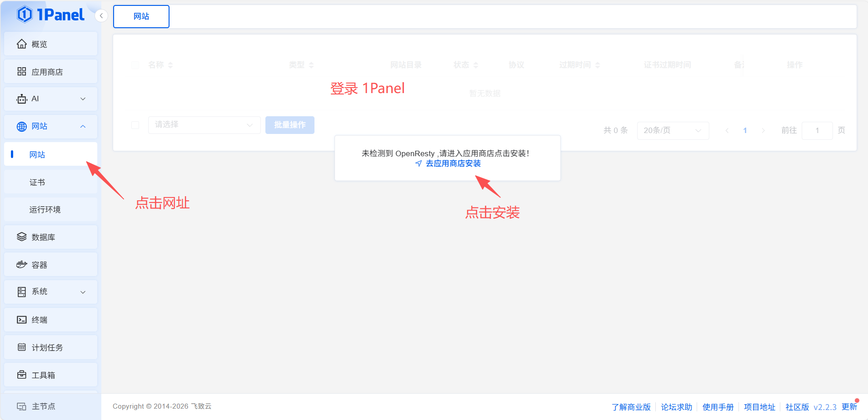Tick the checkbox beside the 请选择 dropdown
The width and height of the screenshot is (868, 420).
[135, 125]
